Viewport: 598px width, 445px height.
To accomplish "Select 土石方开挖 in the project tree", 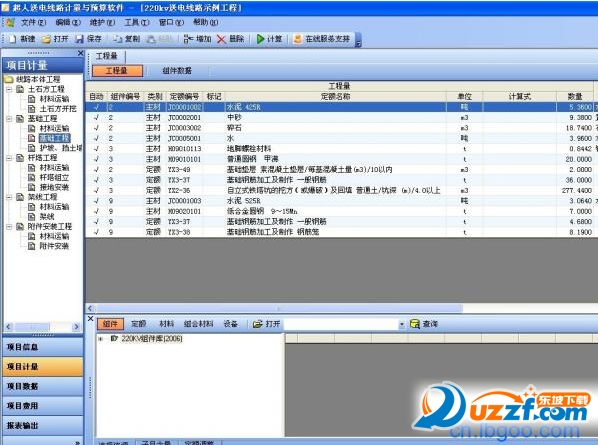I will (x=58, y=109).
